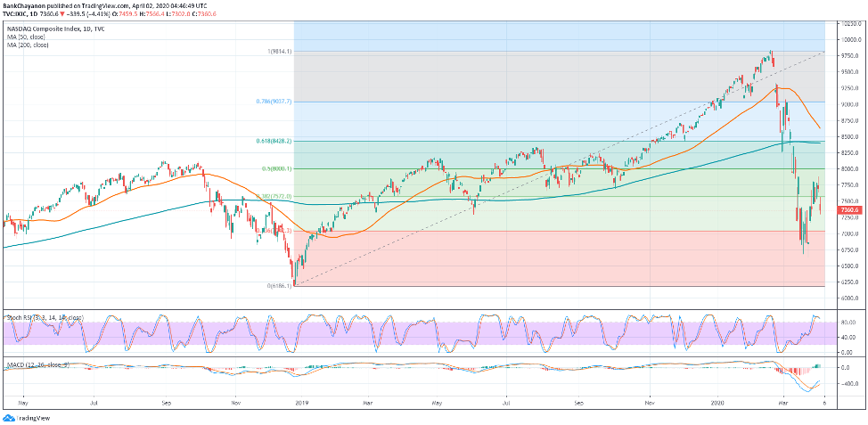
Task: Click the -400.0 value on MACD scale
Action: [x=848, y=383]
